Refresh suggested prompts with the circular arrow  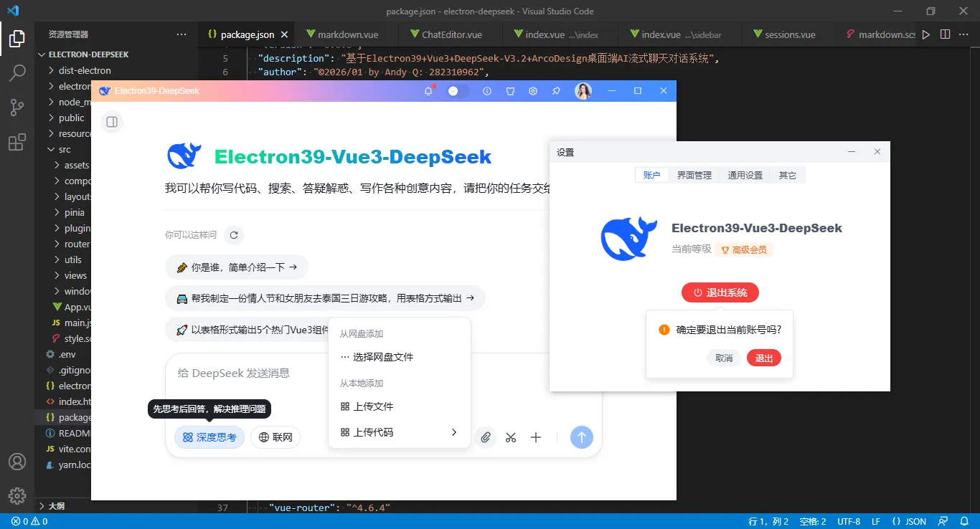tap(235, 234)
